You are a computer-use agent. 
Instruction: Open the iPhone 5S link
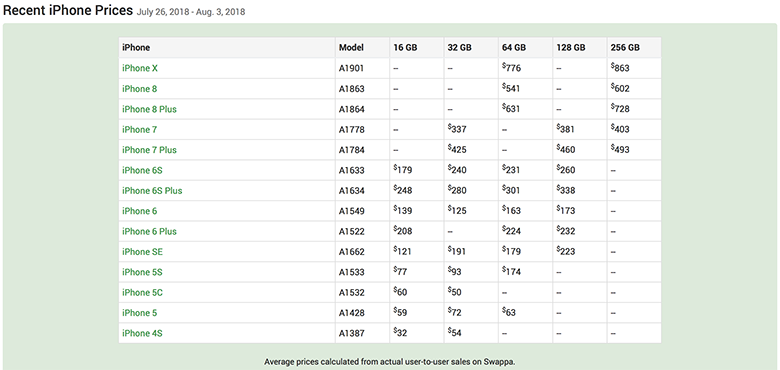tap(142, 272)
